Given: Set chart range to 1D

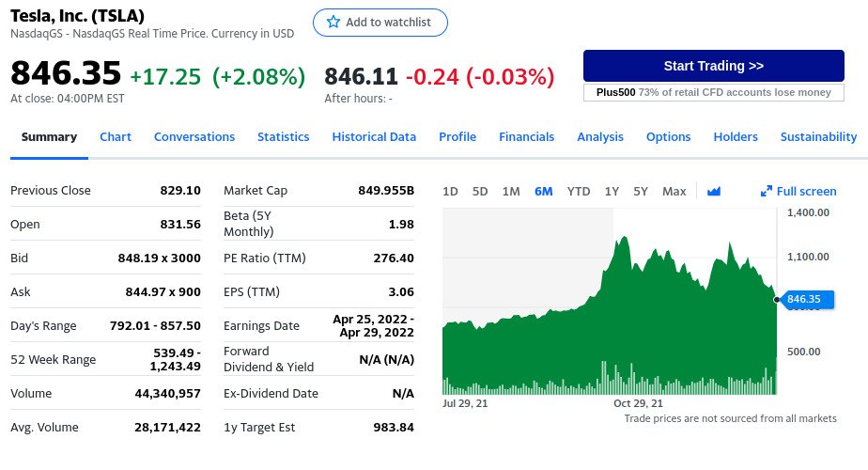Looking at the screenshot, I should click(450, 191).
